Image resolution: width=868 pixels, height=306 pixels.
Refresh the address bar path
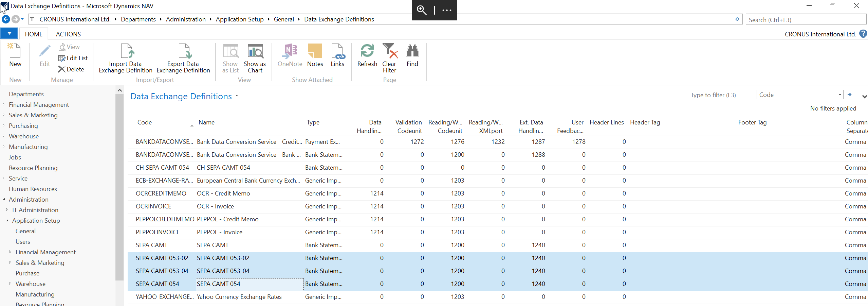pos(737,19)
